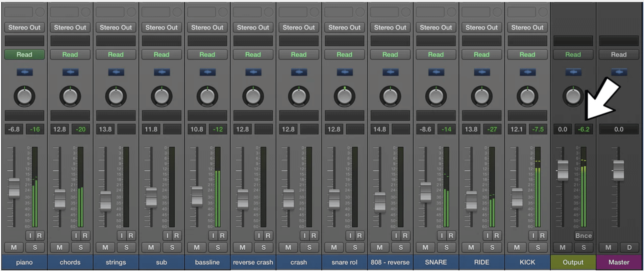Solo the chords channel
Image resolution: width=644 pixels, height=271 pixels.
point(81,247)
